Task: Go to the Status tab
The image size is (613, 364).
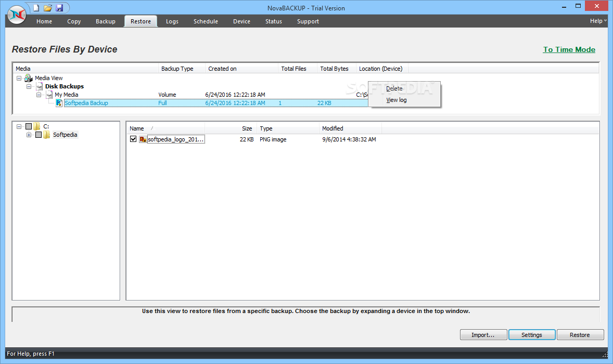Action: click(274, 21)
